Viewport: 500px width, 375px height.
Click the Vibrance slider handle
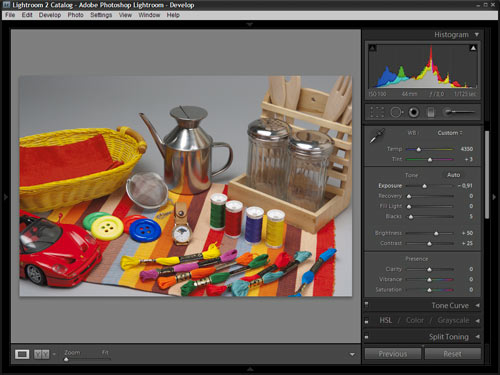point(429,280)
